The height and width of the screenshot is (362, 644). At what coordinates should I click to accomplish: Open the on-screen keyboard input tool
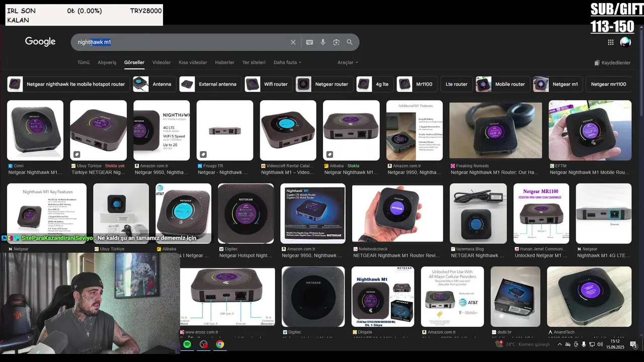(x=309, y=42)
